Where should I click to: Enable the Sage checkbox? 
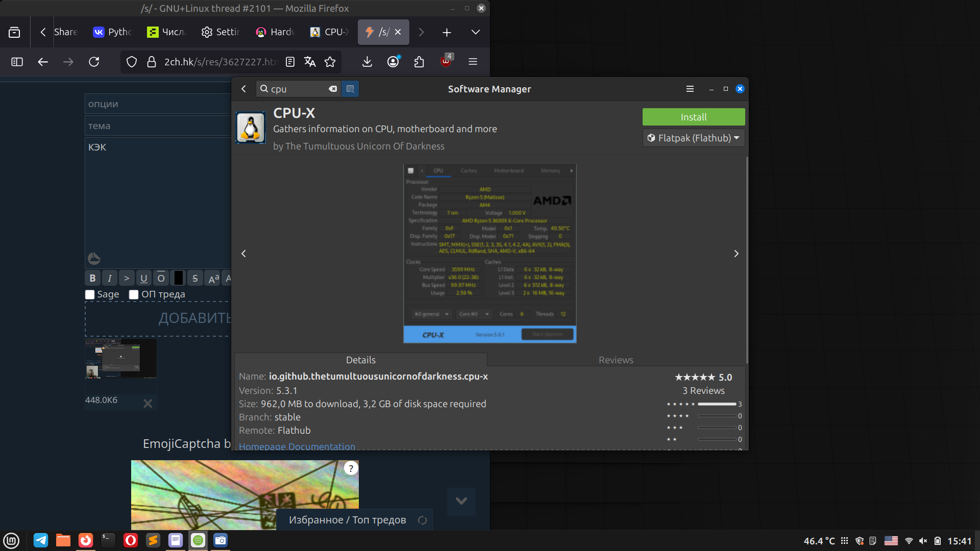click(x=90, y=294)
